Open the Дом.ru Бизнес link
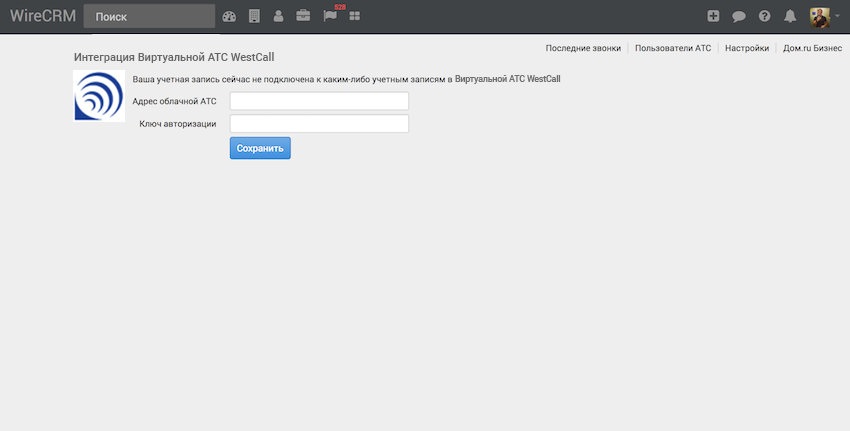 pos(812,48)
